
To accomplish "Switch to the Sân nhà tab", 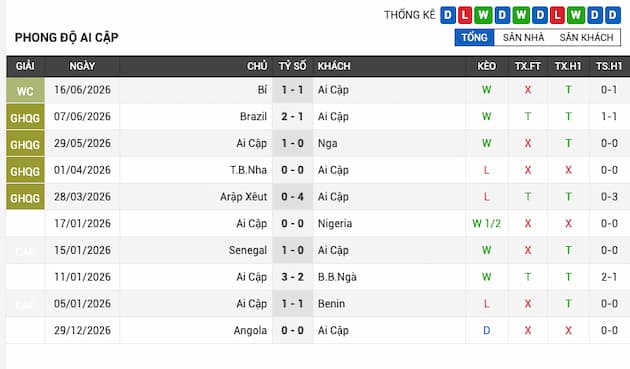I will point(523,37).
